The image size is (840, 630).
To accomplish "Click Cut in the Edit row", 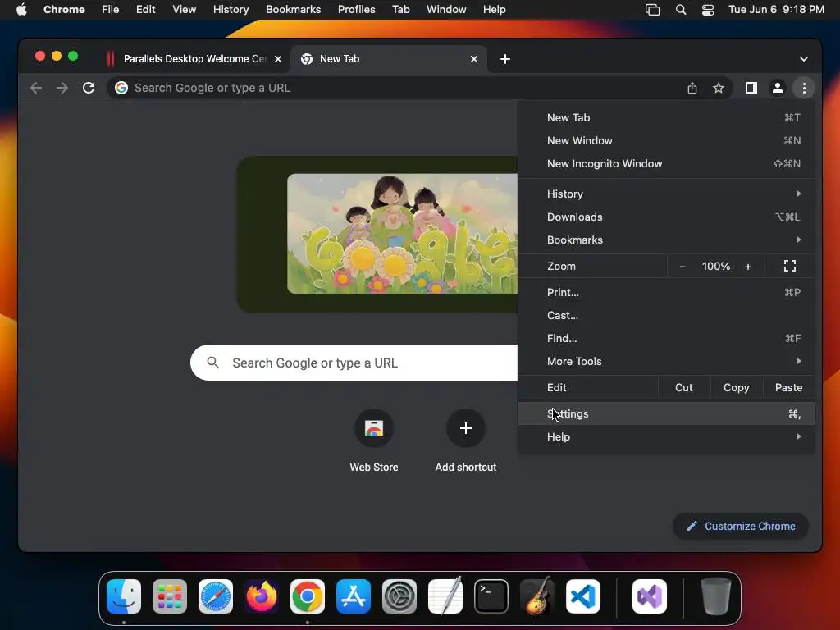I will click(683, 388).
